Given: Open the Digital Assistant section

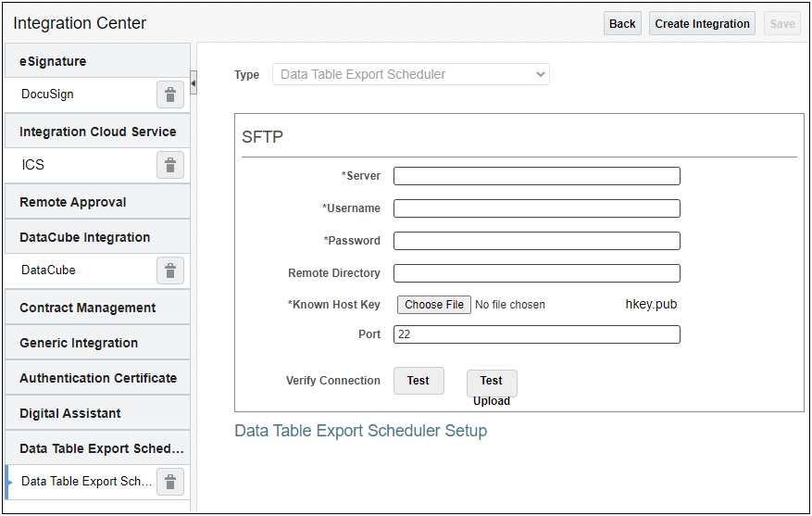Looking at the screenshot, I should click(x=97, y=413).
